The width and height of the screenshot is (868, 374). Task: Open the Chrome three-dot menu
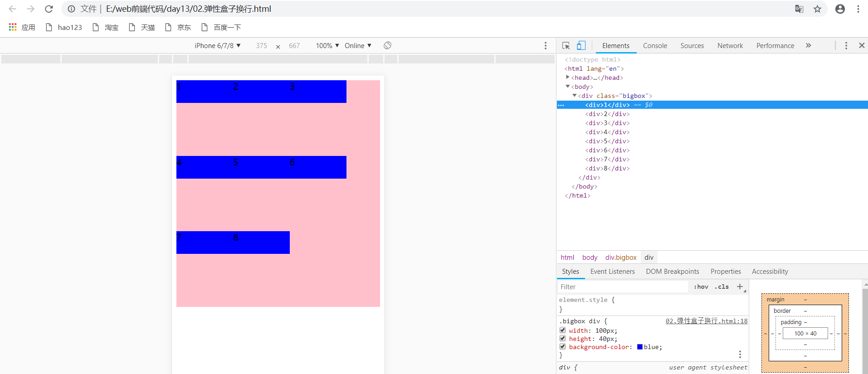coord(858,9)
